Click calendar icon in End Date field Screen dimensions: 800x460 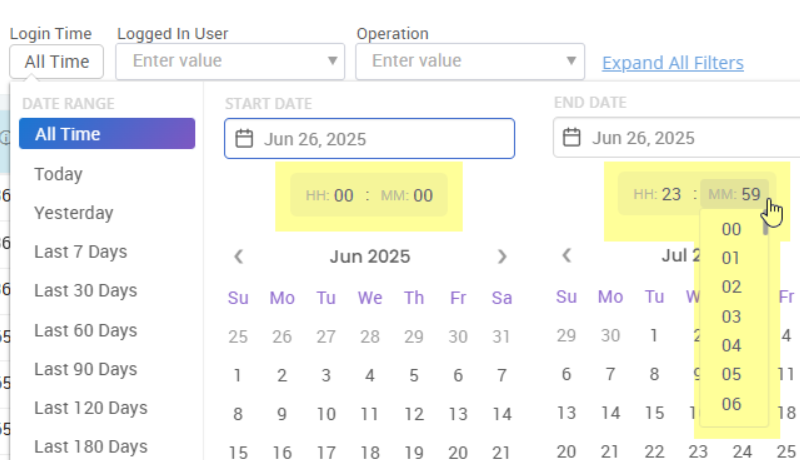(x=572, y=139)
